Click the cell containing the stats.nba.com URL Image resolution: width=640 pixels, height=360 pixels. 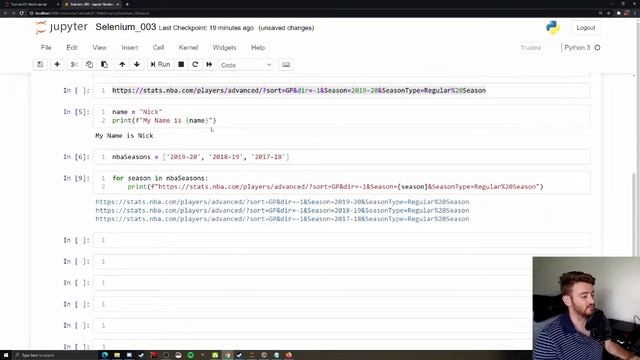click(342, 91)
